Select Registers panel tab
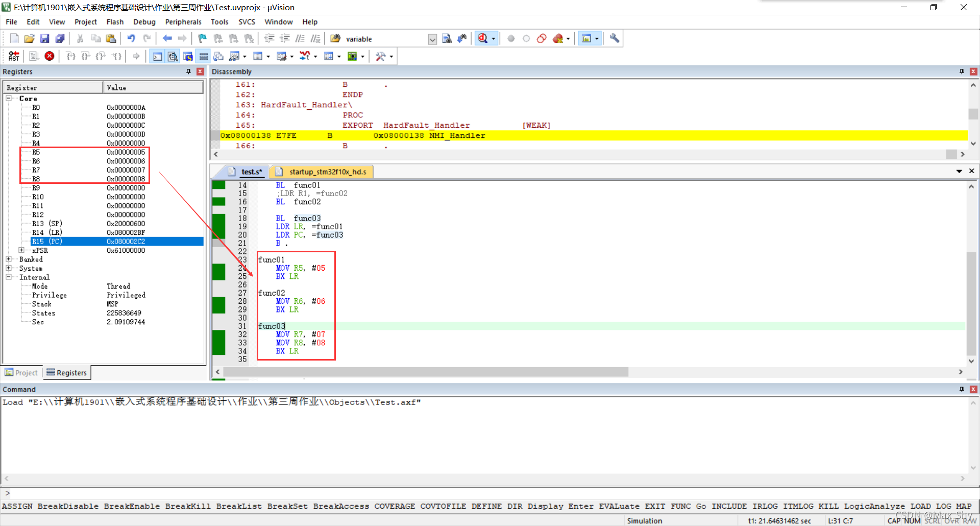This screenshot has height=526, width=980. pyautogui.click(x=67, y=373)
